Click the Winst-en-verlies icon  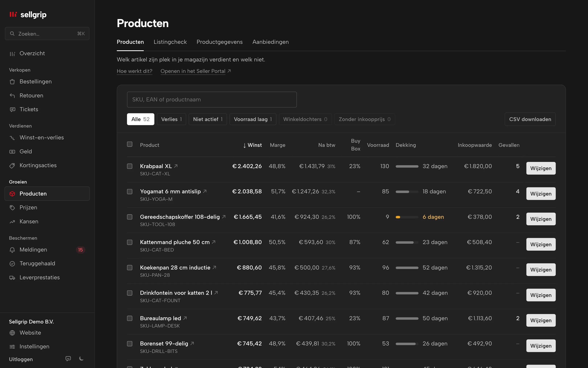(x=12, y=138)
